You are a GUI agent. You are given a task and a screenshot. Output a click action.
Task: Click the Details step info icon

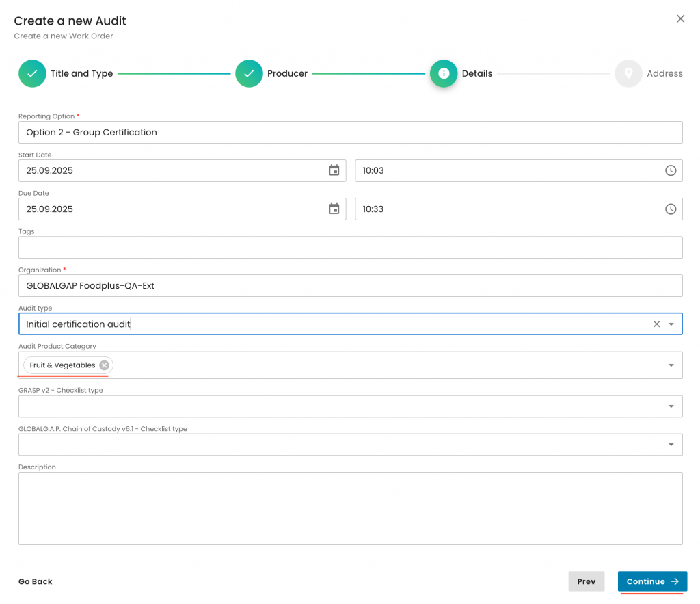coord(443,73)
